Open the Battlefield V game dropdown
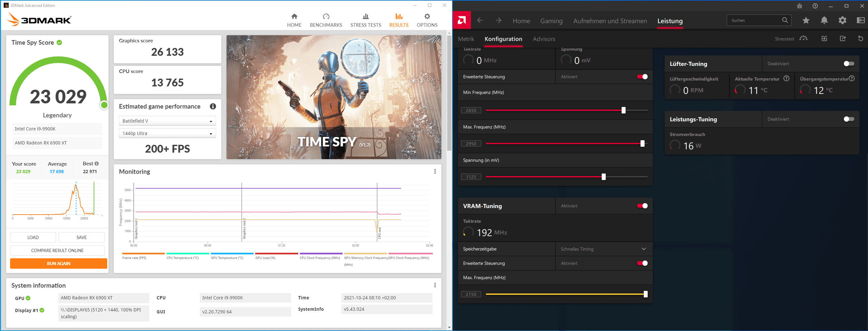The width and height of the screenshot is (868, 331). coord(168,121)
